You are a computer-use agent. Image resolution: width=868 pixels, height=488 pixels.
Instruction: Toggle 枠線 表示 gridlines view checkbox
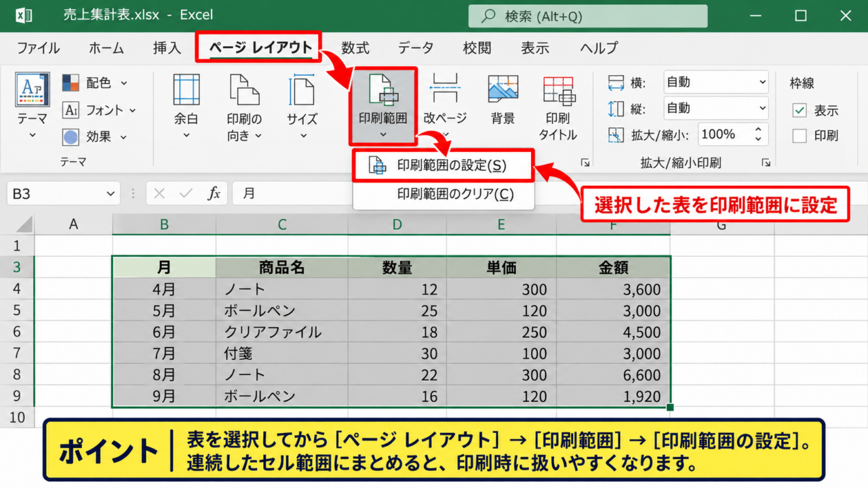[x=800, y=110]
